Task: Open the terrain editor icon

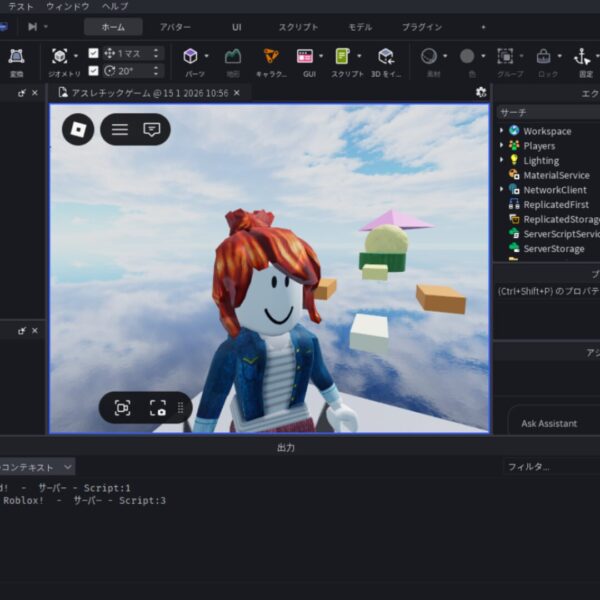Action: coord(233,56)
